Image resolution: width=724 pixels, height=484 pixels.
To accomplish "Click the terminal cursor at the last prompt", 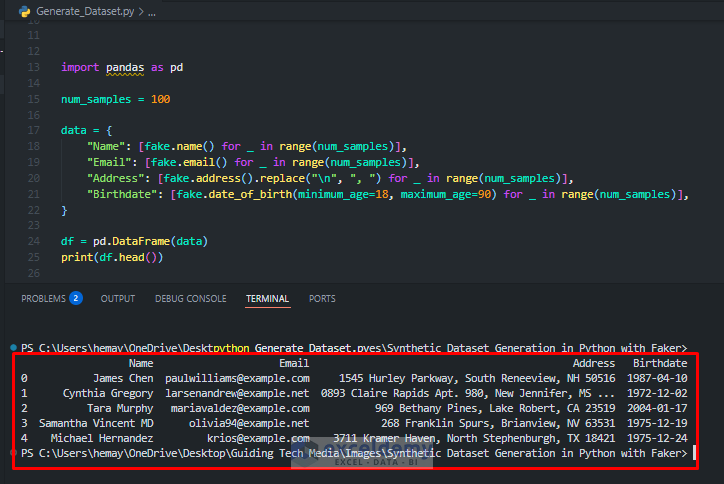I will (694, 453).
